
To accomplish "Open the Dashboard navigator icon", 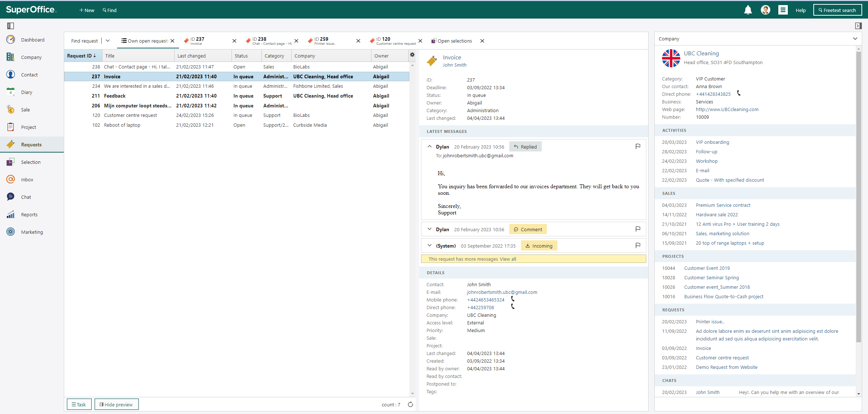I will [x=11, y=40].
